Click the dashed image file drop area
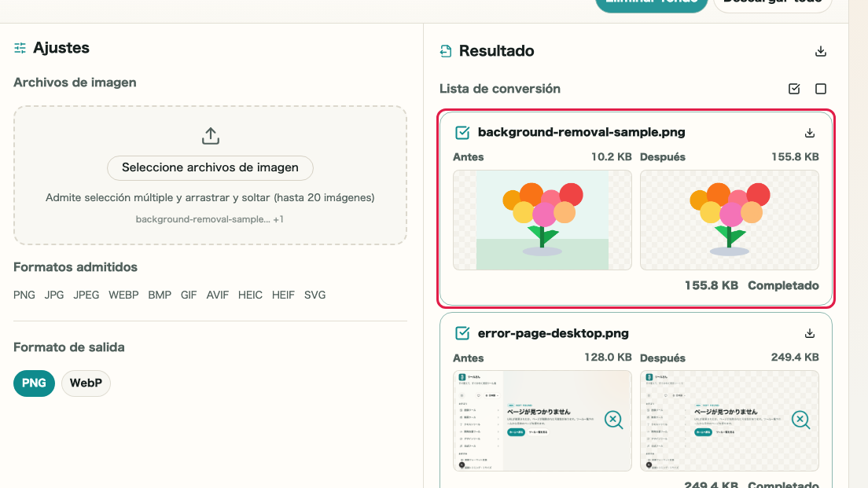Image resolution: width=868 pixels, height=488 pixels. 211,175
